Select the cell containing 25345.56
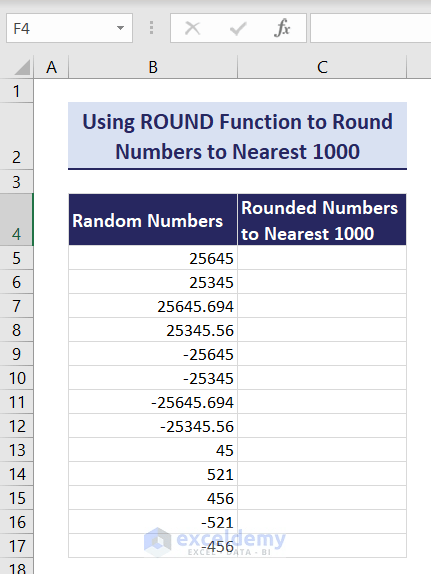 [153, 330]
